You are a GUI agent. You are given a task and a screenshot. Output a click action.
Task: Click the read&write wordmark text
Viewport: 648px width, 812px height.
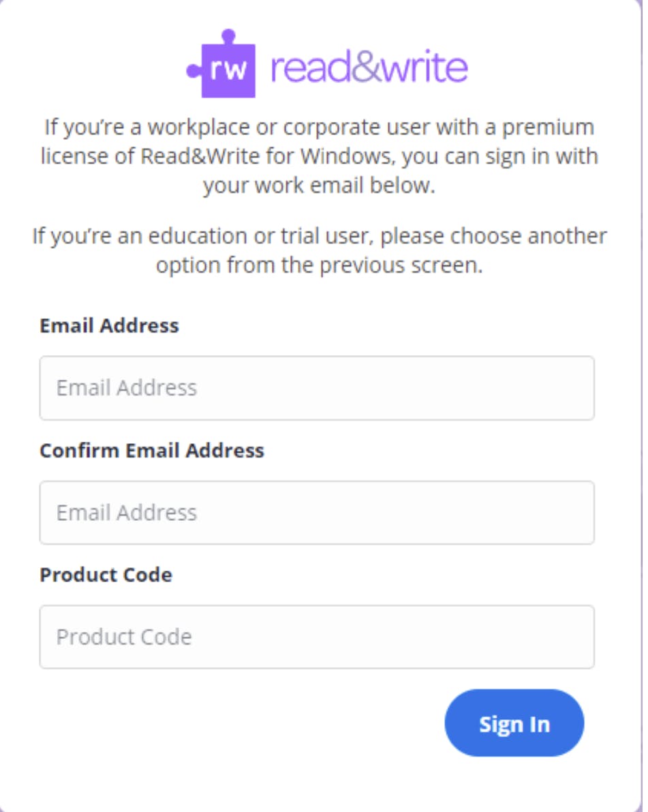[369, 68]
